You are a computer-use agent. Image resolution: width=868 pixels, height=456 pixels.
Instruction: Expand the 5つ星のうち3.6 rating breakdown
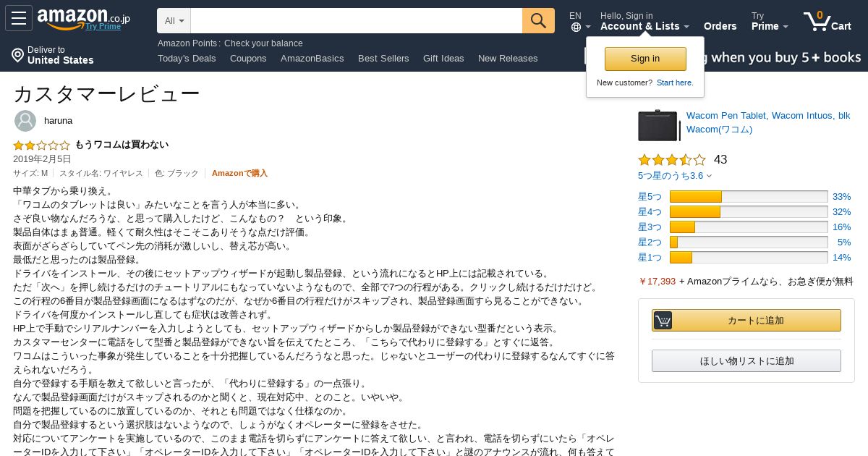675,176
